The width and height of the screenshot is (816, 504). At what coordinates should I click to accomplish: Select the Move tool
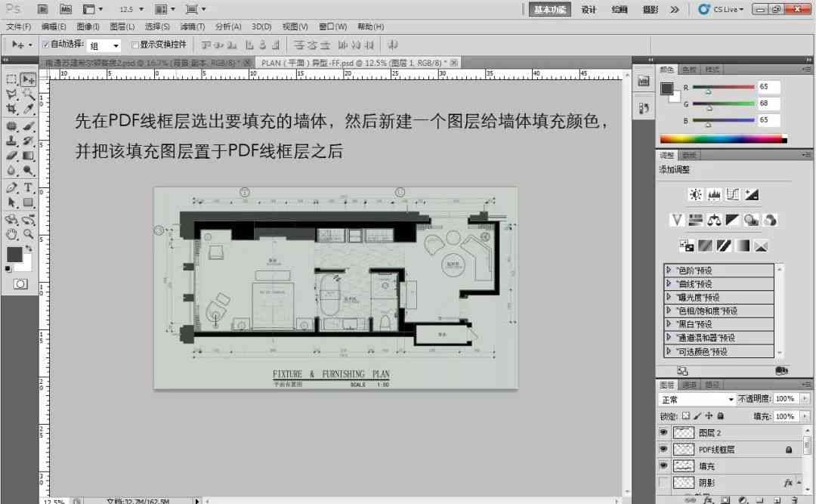point(28,79)
